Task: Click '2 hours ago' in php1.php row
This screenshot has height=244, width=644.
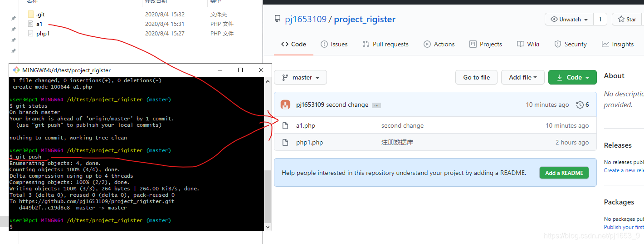Action: (x=572, y=143)
